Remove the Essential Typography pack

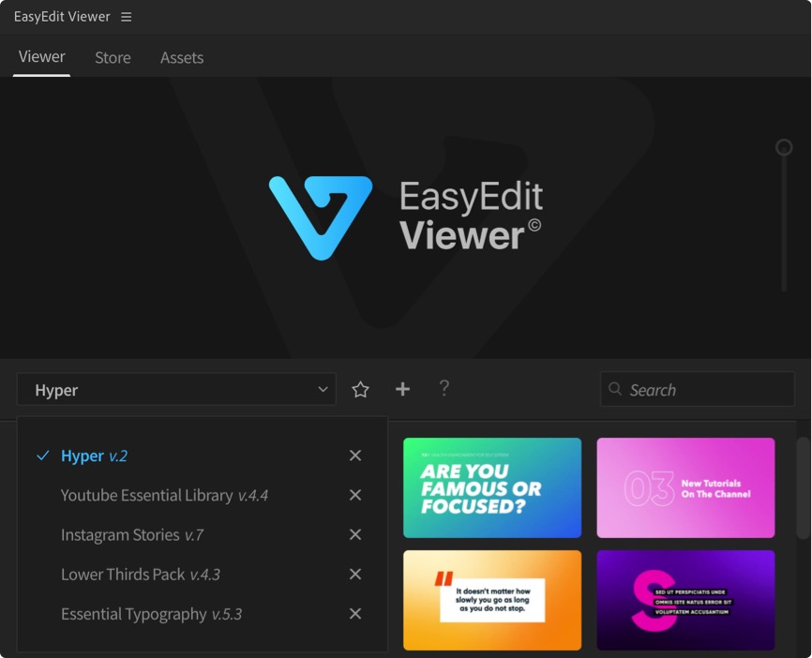point(355,614)
